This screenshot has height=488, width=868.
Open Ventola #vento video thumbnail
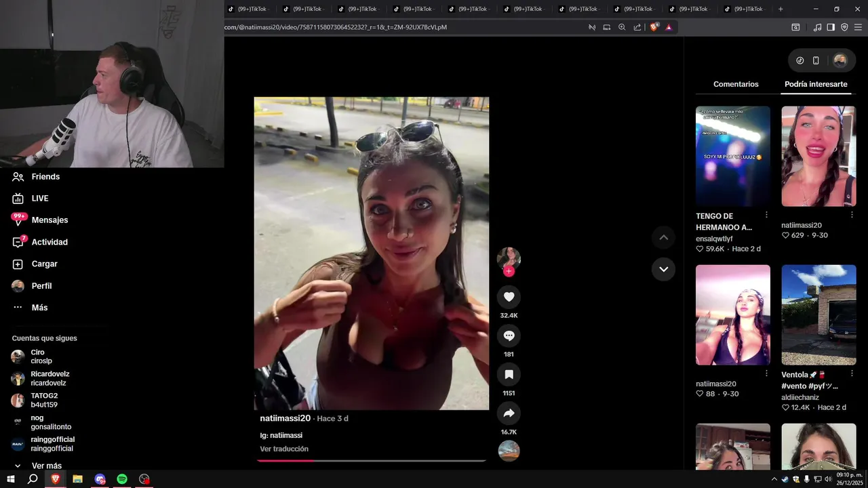pyautogui.click(x=818, y=315)
